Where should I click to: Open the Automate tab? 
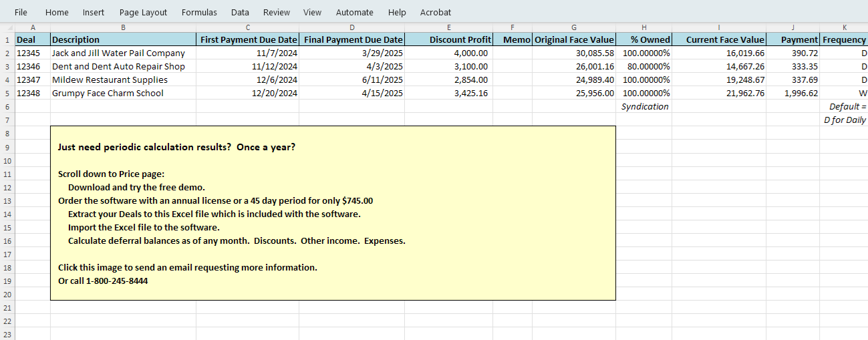pos(355,12)
